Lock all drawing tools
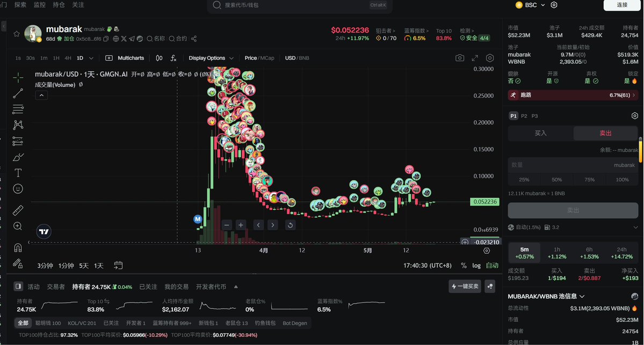Screen dimensions: 644x345 (18, 263)
